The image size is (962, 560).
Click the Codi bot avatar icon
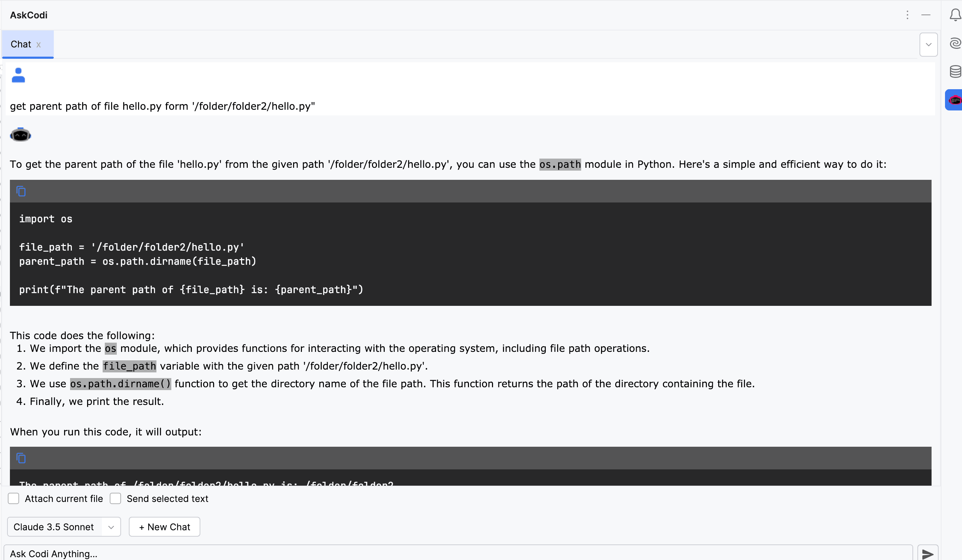coord(20,135)
